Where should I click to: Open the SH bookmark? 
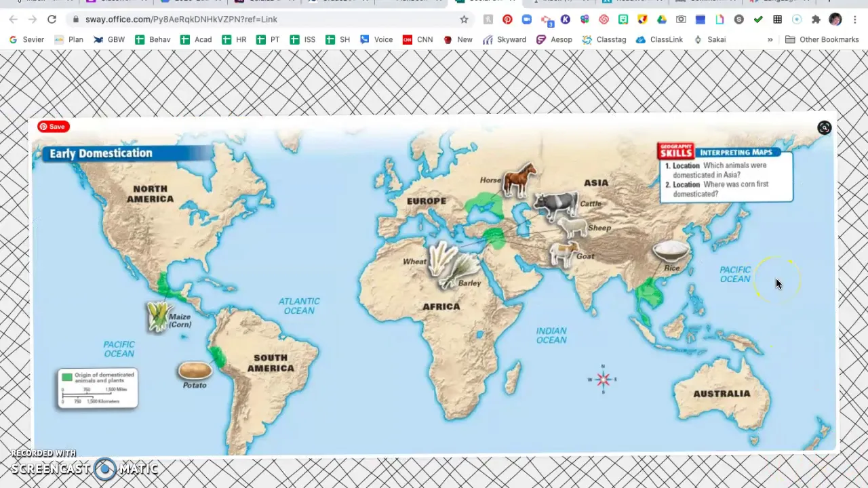point(338,39)
